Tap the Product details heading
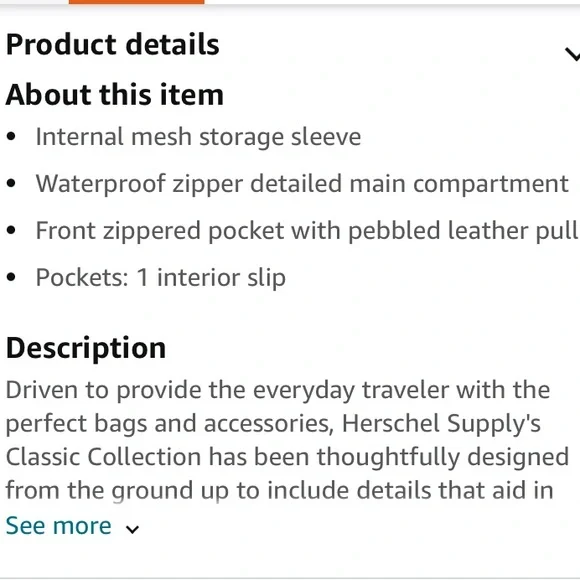Viewport: 580px width, 580px height. point(113,44)
